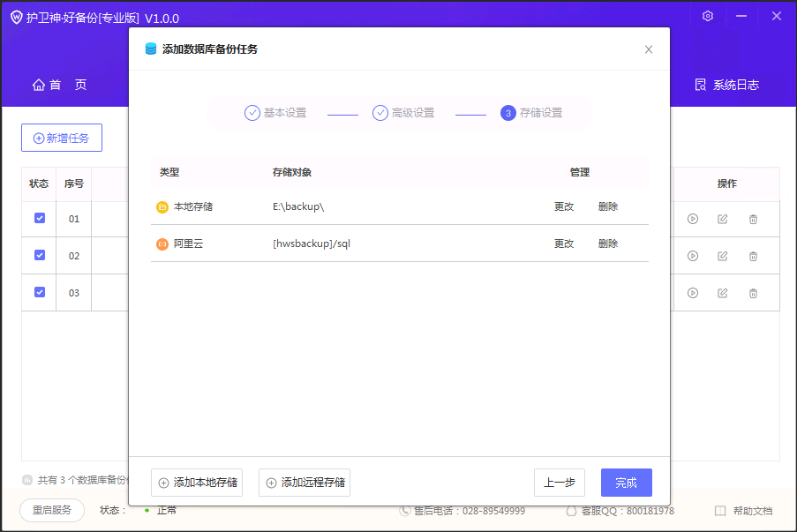Delete task 02 with its trash icon

point(753,256)
